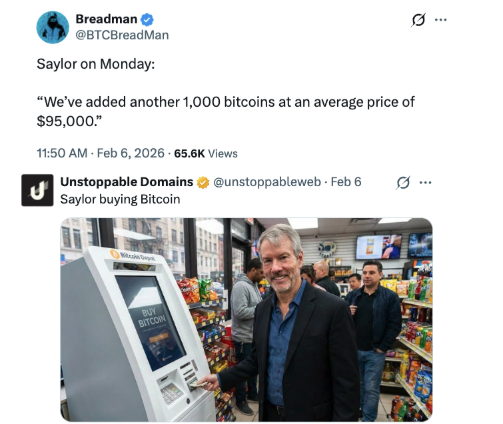Open the quoted post's Feb 6 date
The image size is (503, 424).
click(346, 182)
